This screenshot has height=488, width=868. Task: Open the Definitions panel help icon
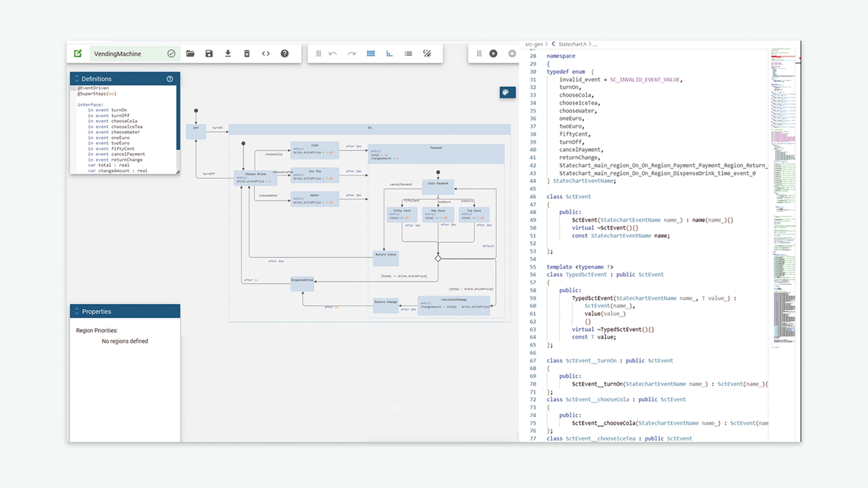(x=170, y=79)
